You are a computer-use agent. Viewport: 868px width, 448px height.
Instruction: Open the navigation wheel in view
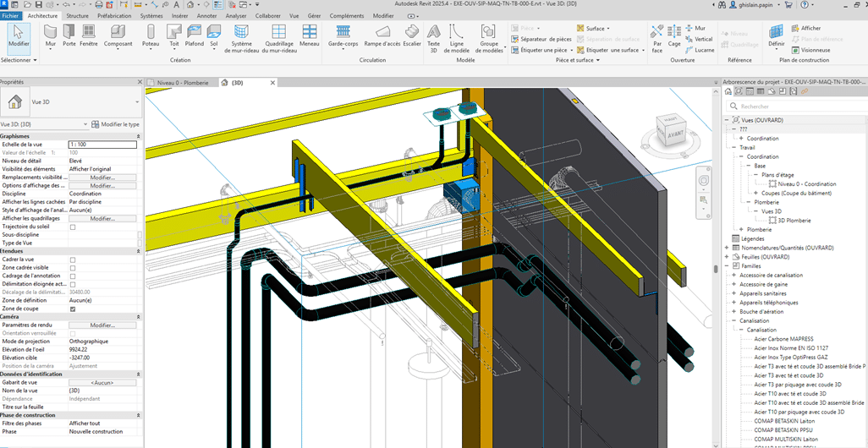click(704, 182)
